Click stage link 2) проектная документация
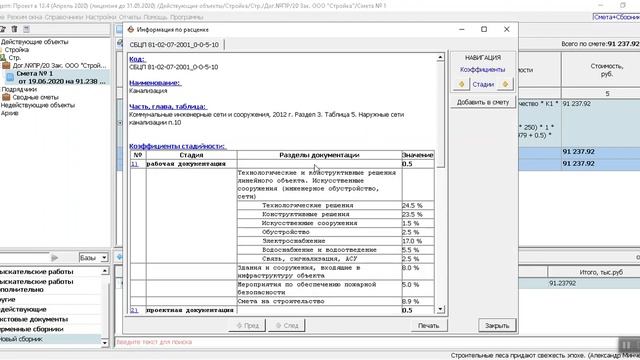This screenshot has height=360, width=640. 134,310
